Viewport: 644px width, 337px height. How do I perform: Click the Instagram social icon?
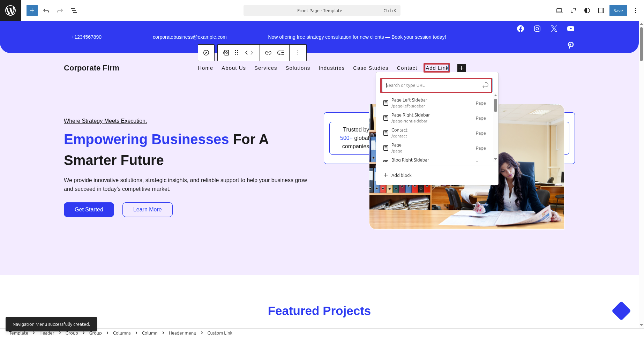(537, 29)
